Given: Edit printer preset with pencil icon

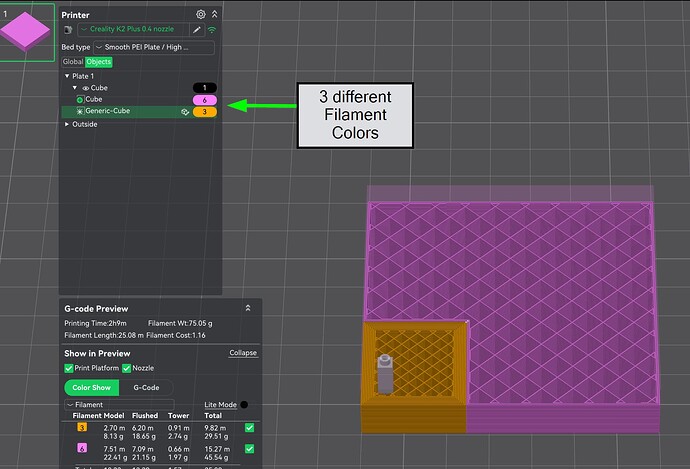Looking at the screenshot, I should [197, 30].
